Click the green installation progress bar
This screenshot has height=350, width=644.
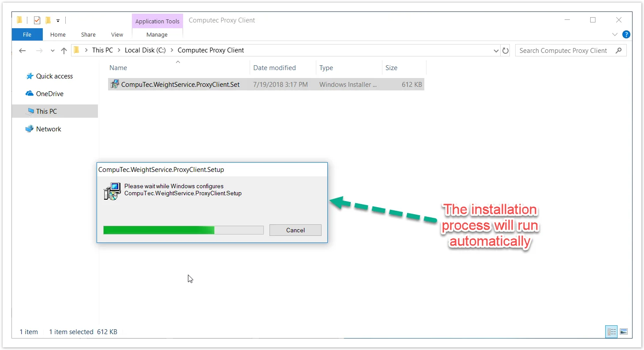[159, 230]
